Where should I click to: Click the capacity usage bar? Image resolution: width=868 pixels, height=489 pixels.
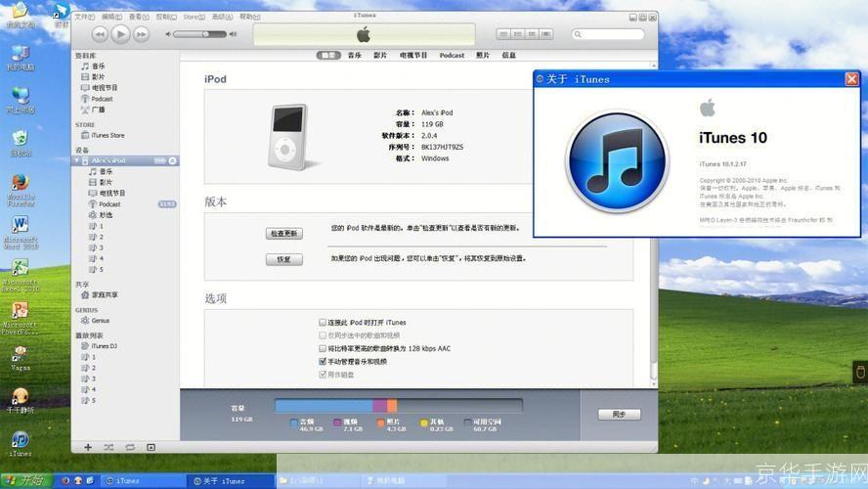coord(399,405)
